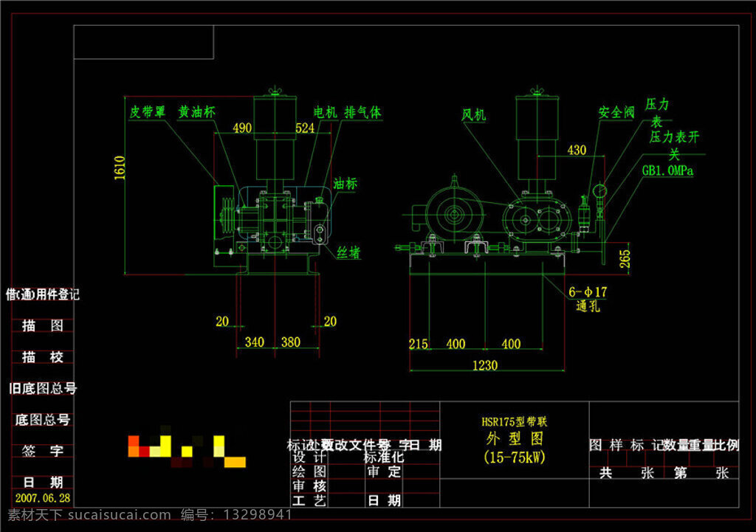Click the 6-φ17 通孔 note

coord(588,299)
